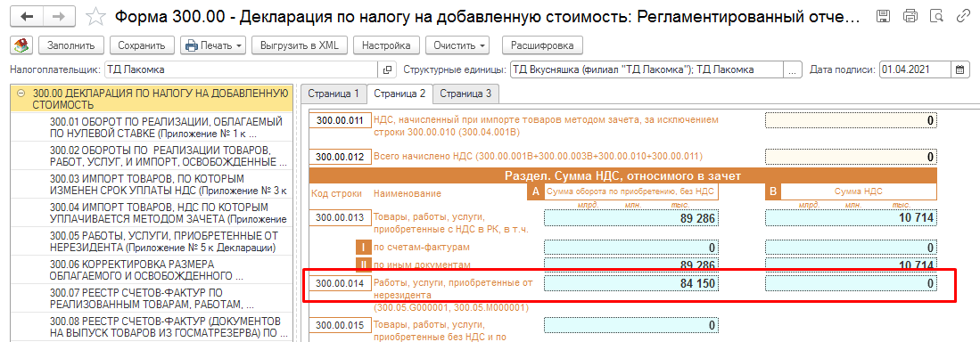
Task: Click value field for row 300.00.011
Action: (852, 120)
